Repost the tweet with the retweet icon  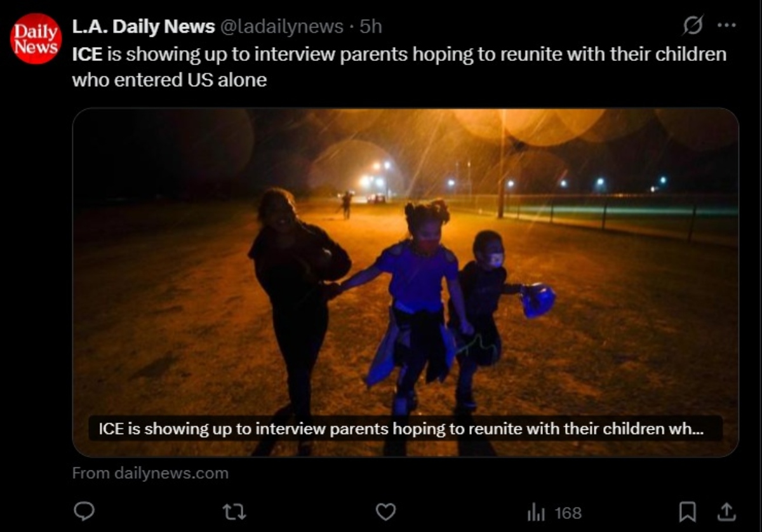pos(235,512)
